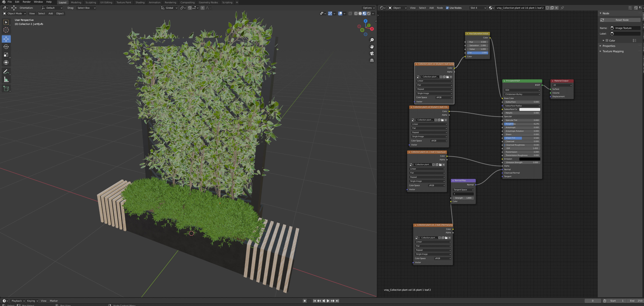644x306 pixels.
Task: Open the Playback menu in timeline
Action: [x=18, y=301]
